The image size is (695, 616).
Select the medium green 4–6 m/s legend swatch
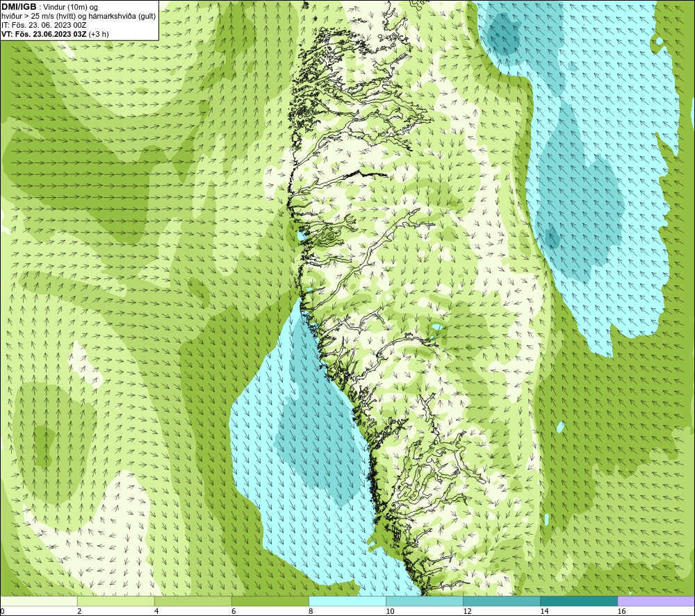coord(193,601)
